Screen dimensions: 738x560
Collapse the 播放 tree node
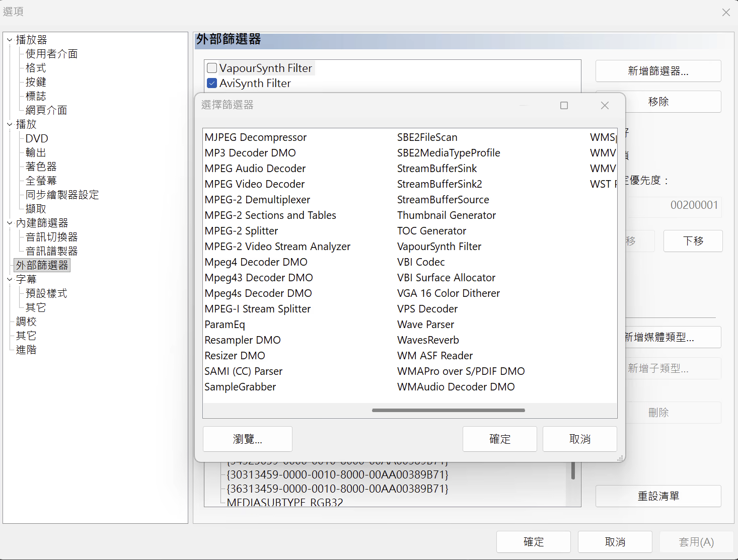coord(10,124)
